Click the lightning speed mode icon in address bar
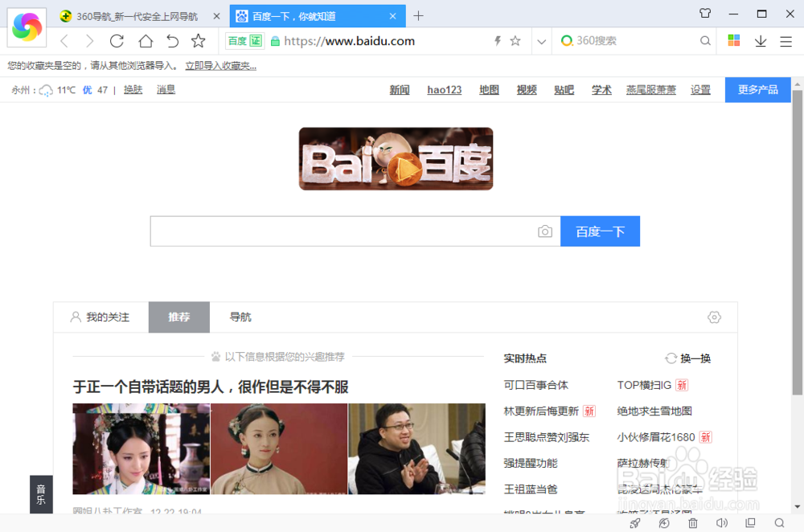The width and height of the screenshot is (804, 532). pyautogui.click(x=496, y=40)
